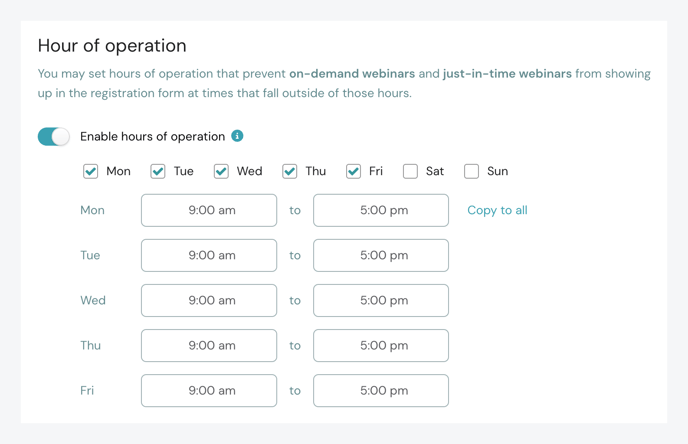Select Wednesday start time 9:00 am field
Image resolution: width=688 pixels, height=444 pixels.
[x=209, y=300]
